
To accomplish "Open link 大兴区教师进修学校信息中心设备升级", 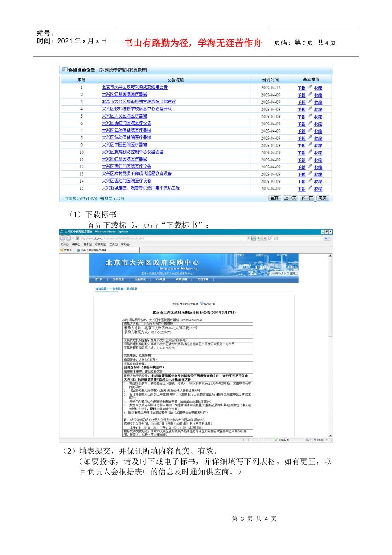I will click(x=137, y=109).
